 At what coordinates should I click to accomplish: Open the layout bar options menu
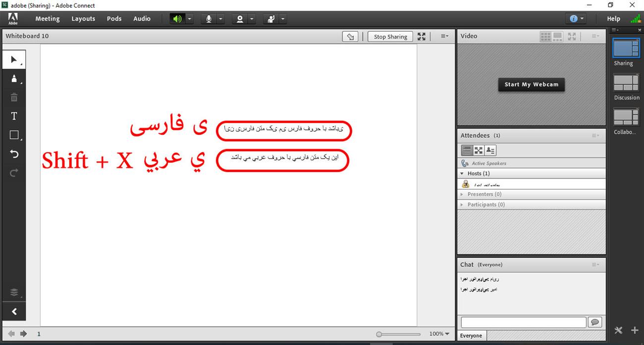pyautogui.click(x=615, y=30)
